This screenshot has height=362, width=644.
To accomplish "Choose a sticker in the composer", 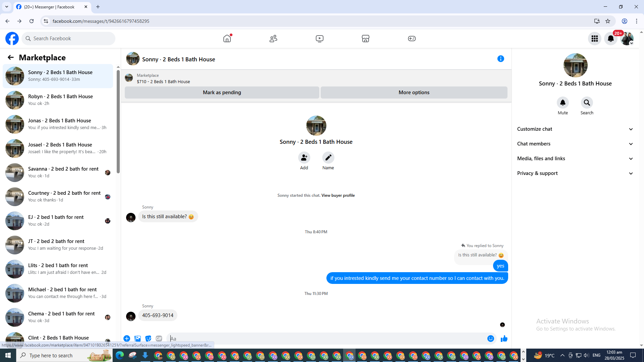I will 148,339.
